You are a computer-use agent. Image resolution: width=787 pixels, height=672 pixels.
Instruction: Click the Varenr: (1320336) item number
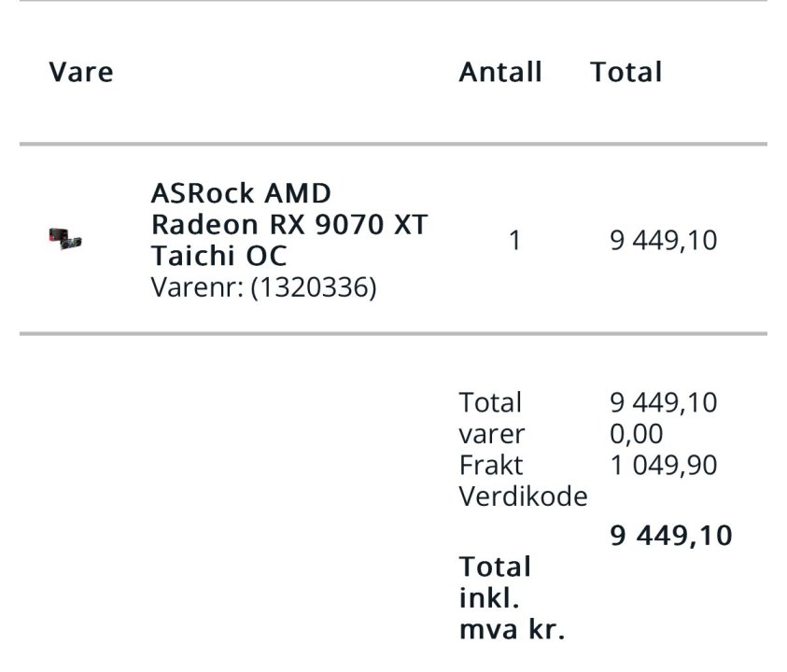pyautogui.click(x=263, y=287)
